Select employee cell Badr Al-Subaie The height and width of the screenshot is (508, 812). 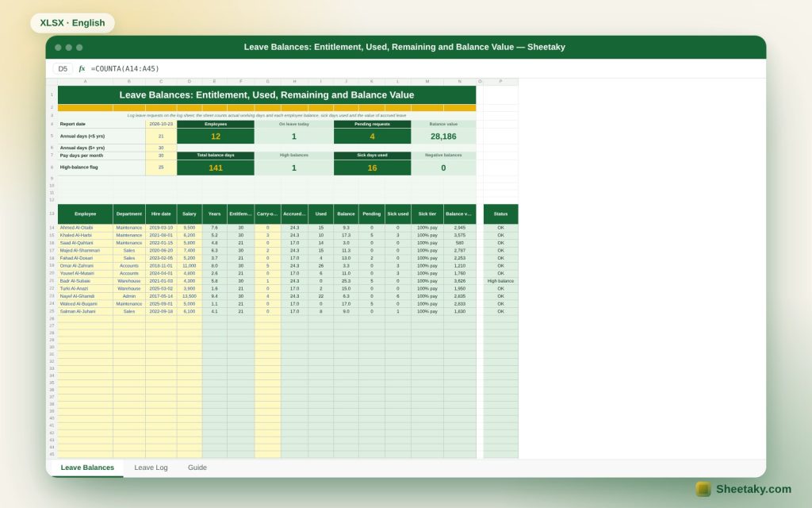(x=85, y=281)
